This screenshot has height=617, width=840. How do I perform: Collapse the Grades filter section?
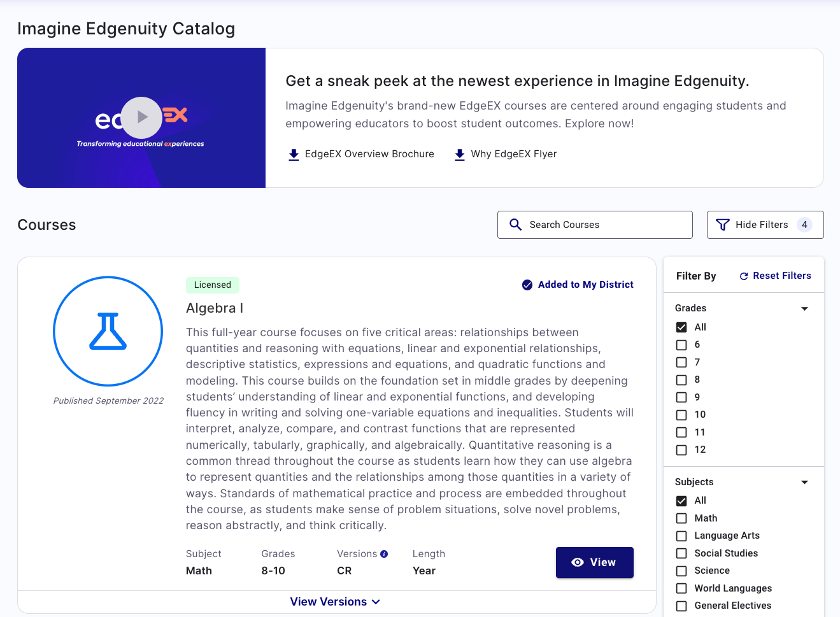(804, 308)
